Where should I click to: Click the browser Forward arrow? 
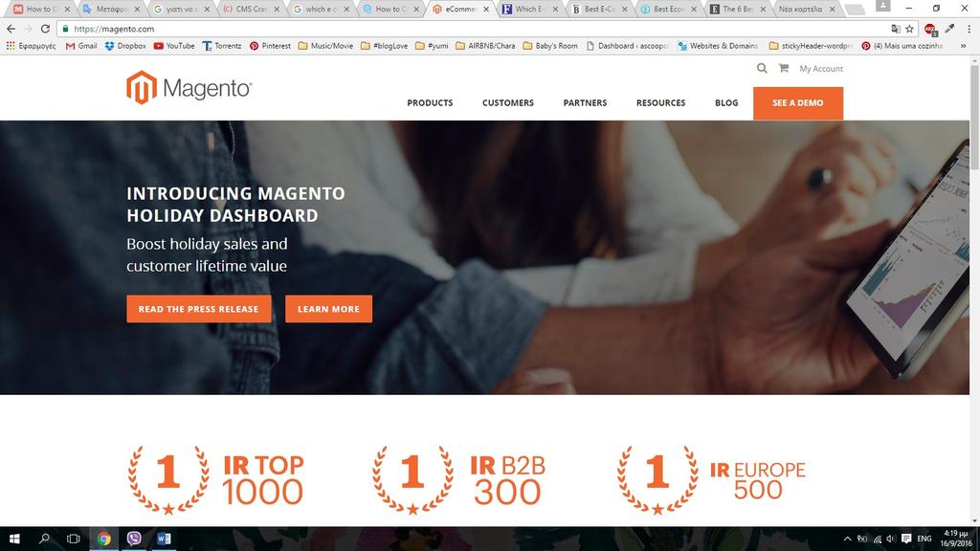coord(28,29)
